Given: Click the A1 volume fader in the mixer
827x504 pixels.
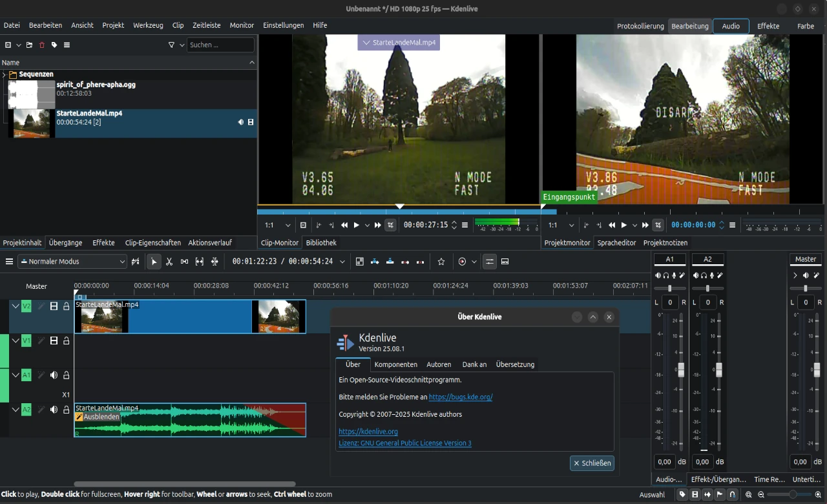Looking at the screenshot, I should 680,370.
